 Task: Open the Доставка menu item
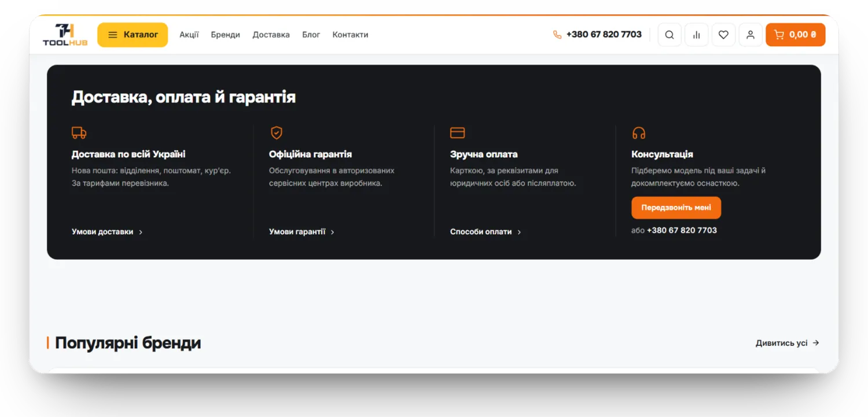[271, 35]
